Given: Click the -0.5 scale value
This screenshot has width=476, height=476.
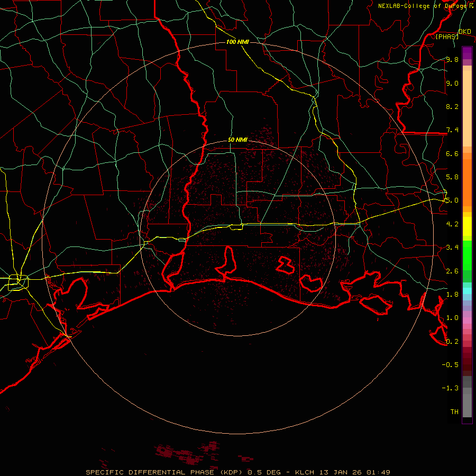Looking at the screenshot, I should click(x=450, y=365).
